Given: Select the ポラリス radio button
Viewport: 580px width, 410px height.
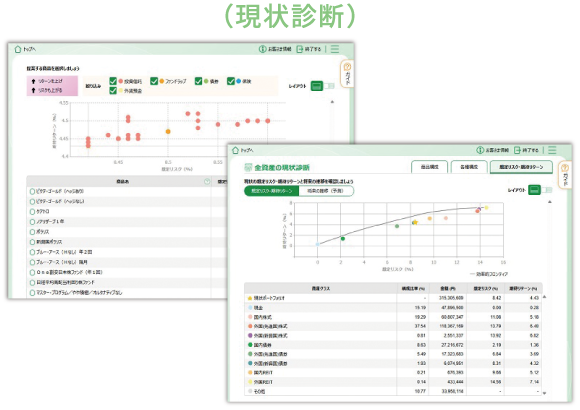Looking at the screenshot, I should (32, 232).
